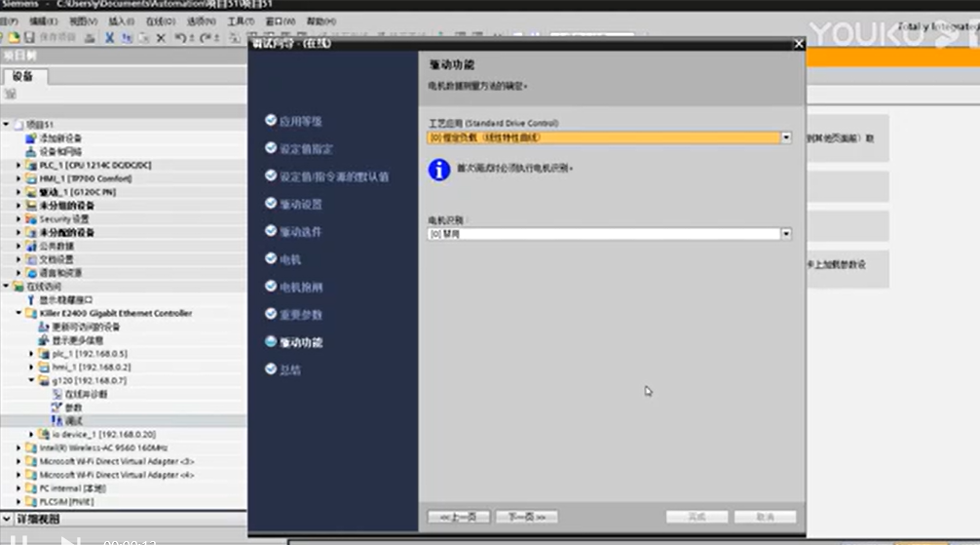This screenshot has width=980, height=545.
Task: Click the Save project floppy icon
Action: click(29, 38)
